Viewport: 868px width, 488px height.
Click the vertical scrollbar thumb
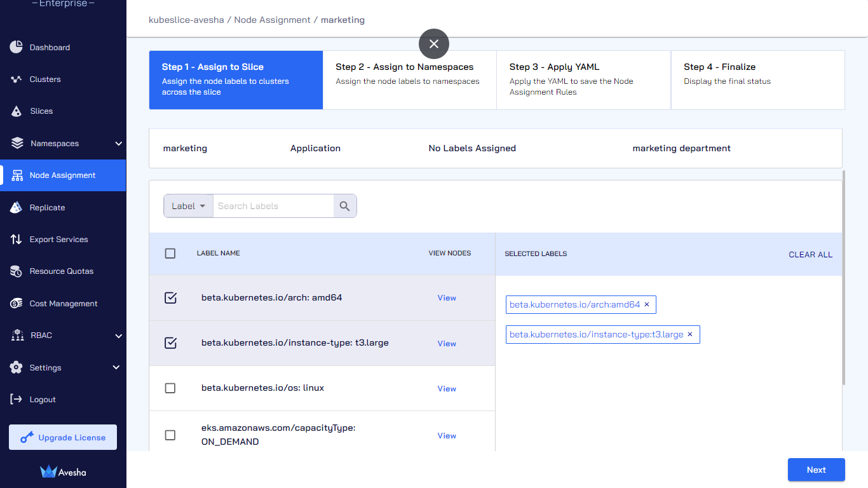coord(844,277)
